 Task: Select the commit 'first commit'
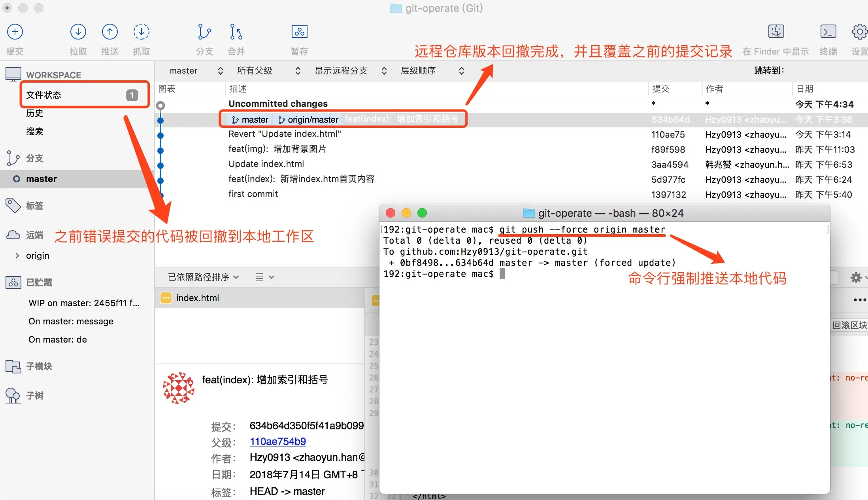click(x=511, y=194)
